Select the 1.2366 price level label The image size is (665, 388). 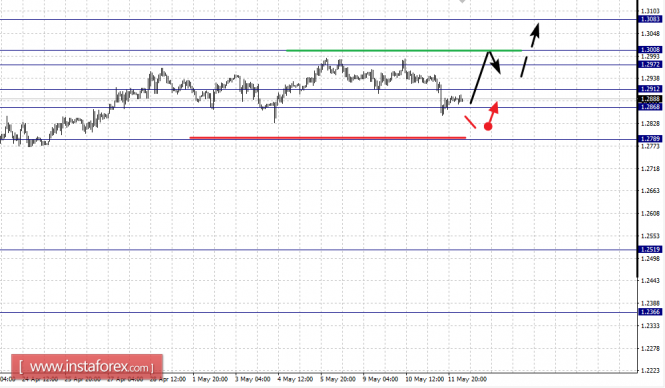coord(651,312)
